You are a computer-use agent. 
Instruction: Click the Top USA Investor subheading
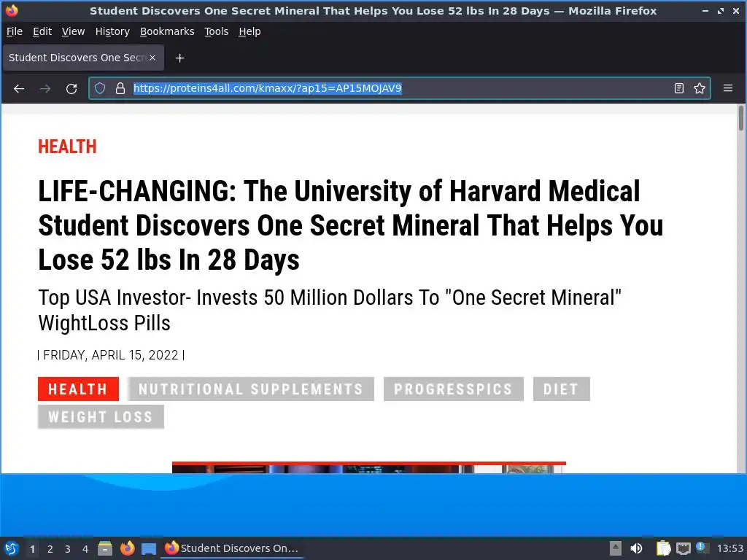(x=330, y=310)
